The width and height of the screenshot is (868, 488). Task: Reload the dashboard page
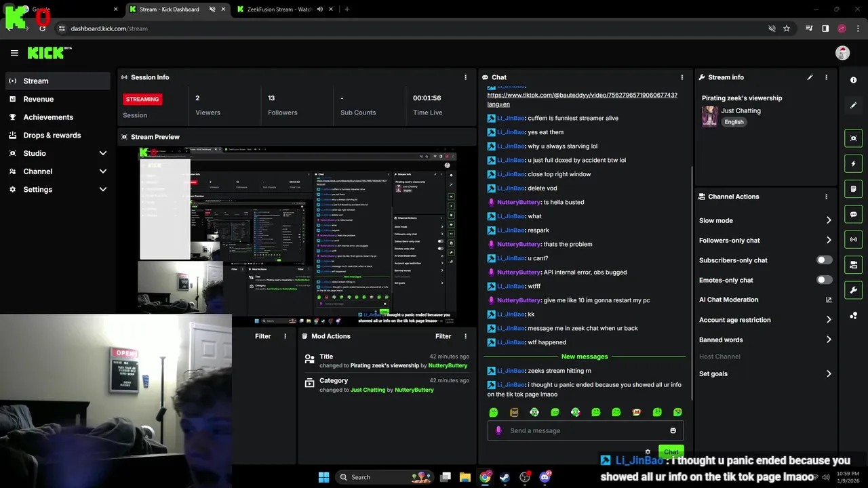[43, 28]
